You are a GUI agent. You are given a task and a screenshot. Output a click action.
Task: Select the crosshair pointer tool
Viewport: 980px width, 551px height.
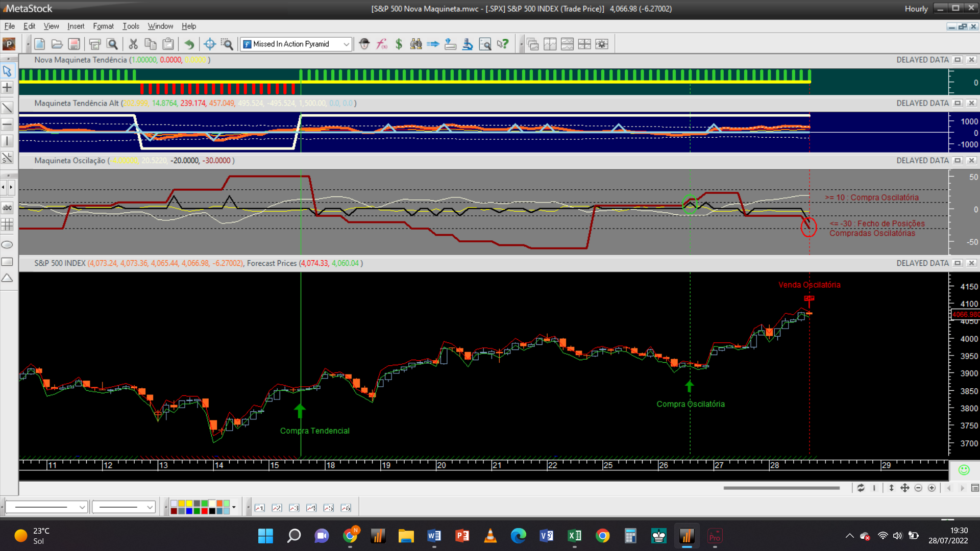209,44
